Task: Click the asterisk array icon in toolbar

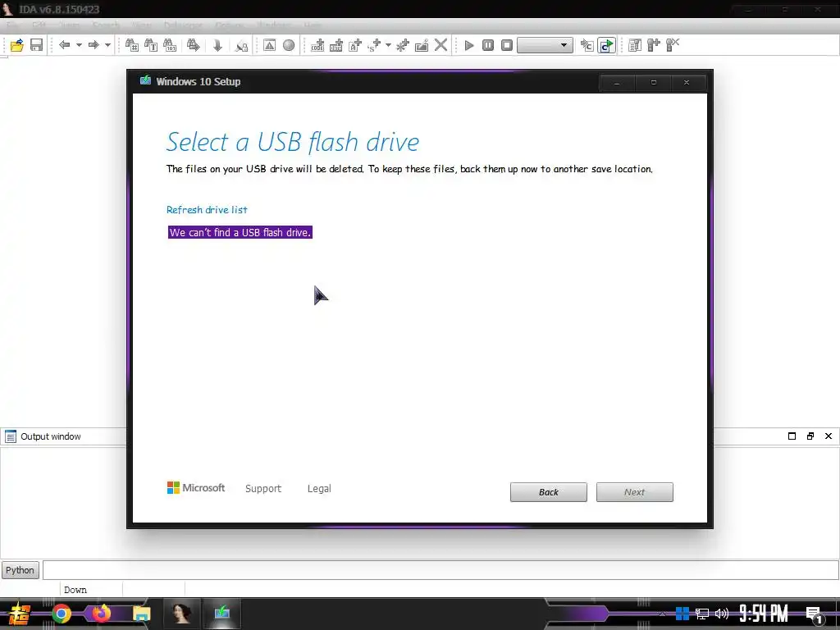Action: coord(402,45)
